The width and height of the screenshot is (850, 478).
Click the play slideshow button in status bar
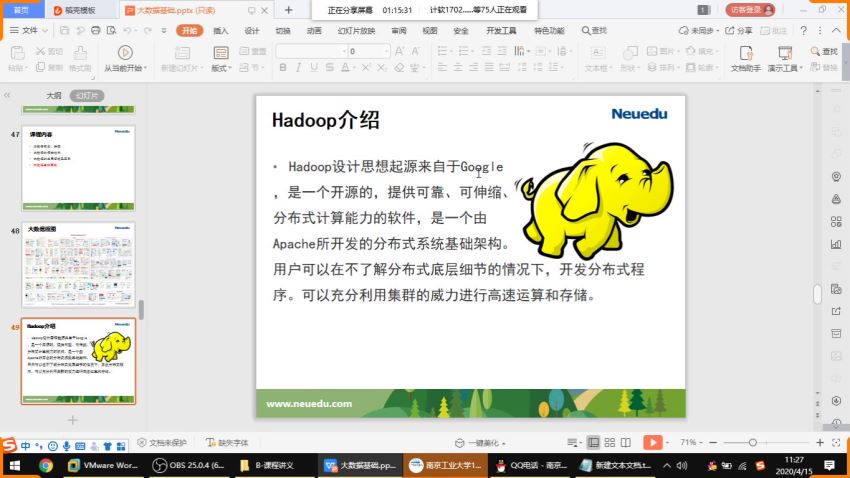coord(652,442)
